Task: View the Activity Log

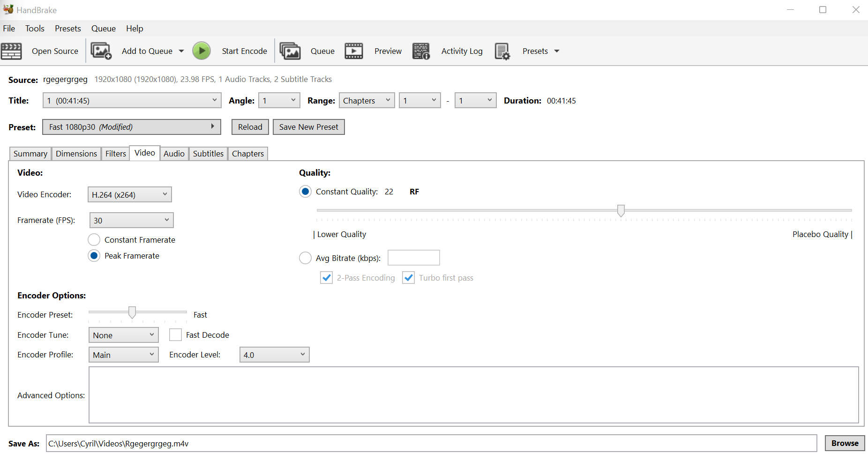Action: tap(421, 51)
